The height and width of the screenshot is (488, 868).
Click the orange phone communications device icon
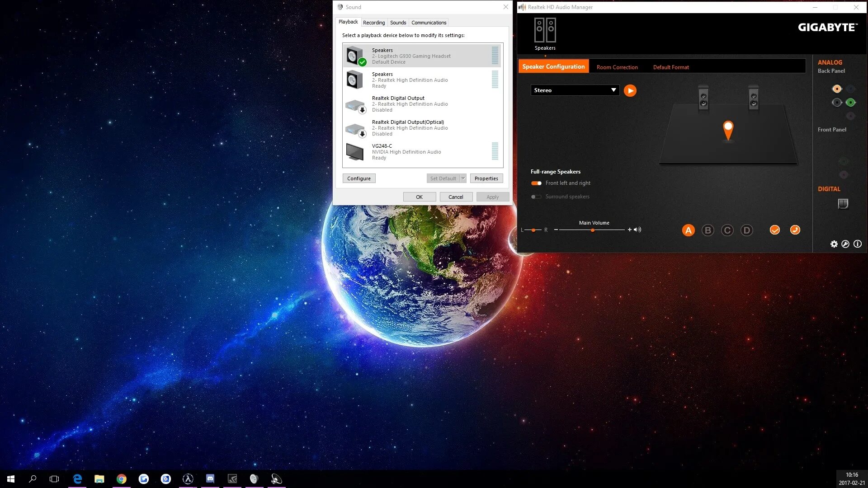(x=795, y=230)
